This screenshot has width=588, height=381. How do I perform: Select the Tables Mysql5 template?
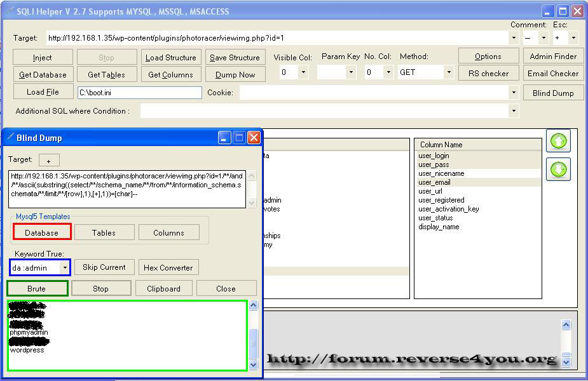[104, 232]
